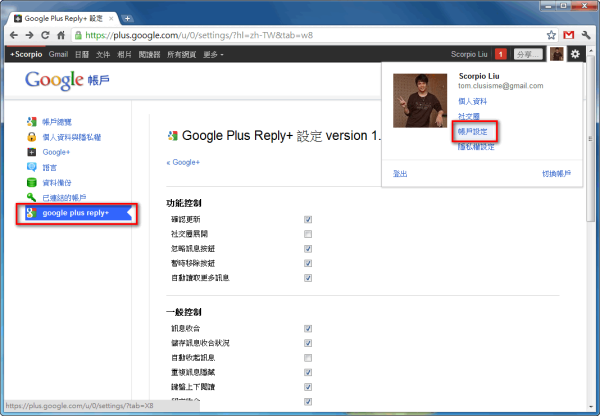
Task: Reload the page with the refresh icon
Action: tap(45, 35)
